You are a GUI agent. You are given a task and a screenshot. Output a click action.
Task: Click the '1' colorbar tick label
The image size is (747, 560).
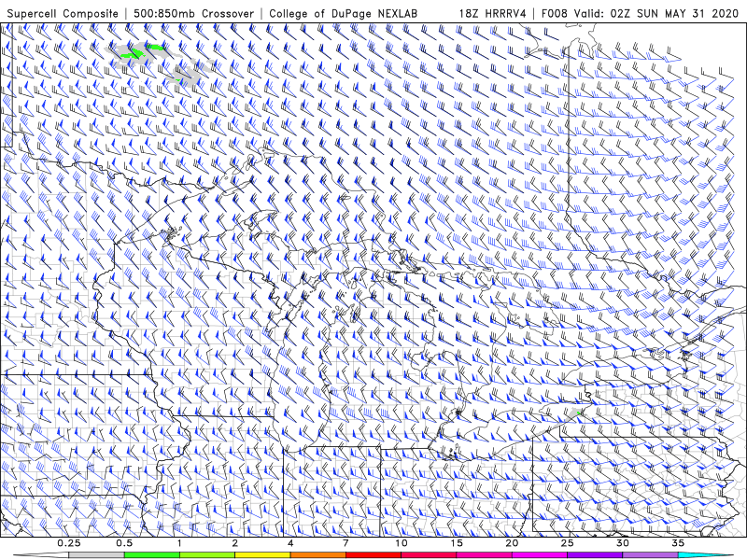click(179, 543)
